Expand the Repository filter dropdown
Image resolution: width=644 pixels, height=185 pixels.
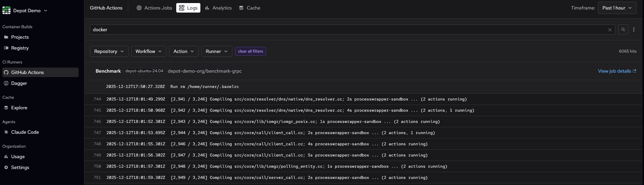coord(109,51)
